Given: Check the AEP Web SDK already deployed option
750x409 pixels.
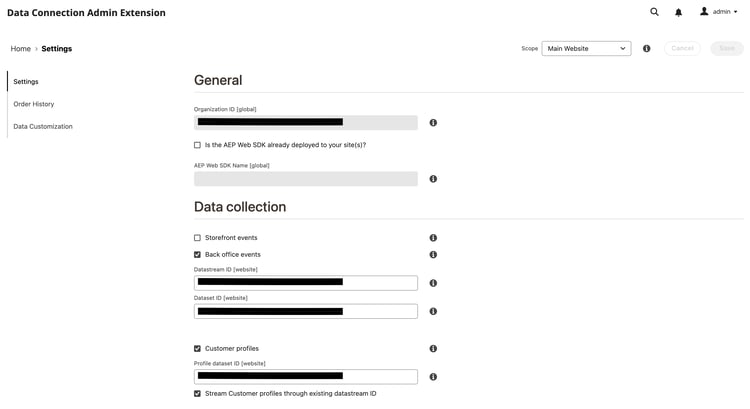Looking at the screenshot, I should tap(198, 145).
